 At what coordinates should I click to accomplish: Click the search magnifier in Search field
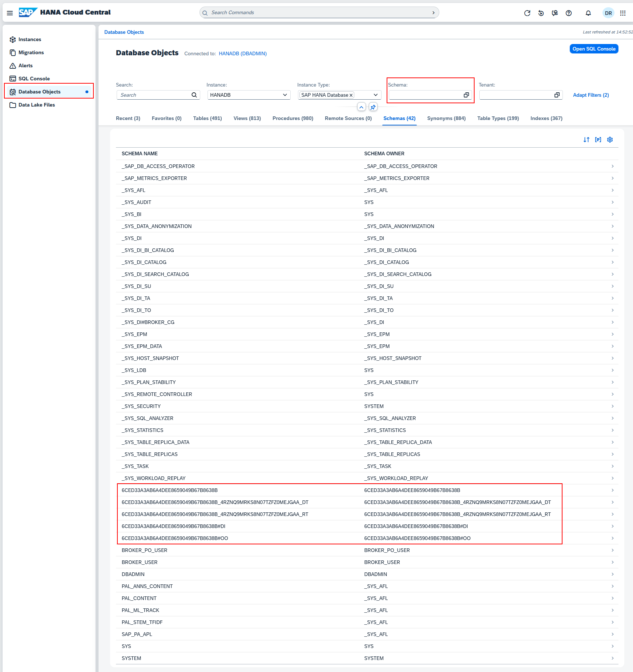[194, 95]
